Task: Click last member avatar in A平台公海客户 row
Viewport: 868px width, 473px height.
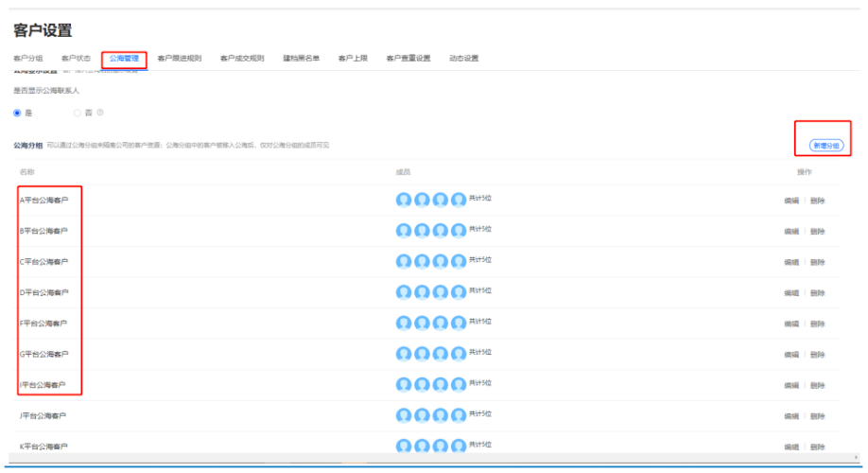Action: [459, 200]
